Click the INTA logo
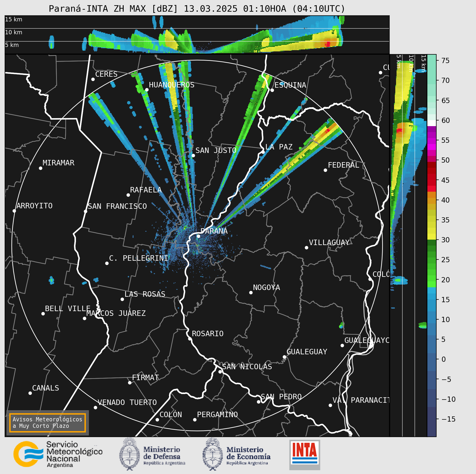Image resolution: width=476 pixels, height=474 pixels. (305, 455)
